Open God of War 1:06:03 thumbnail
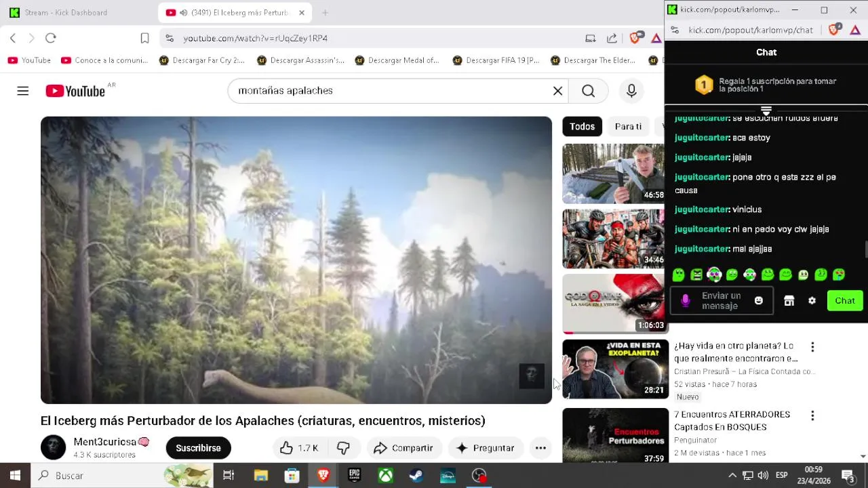This screenshot has width=868, height=488. click(614, 304)
